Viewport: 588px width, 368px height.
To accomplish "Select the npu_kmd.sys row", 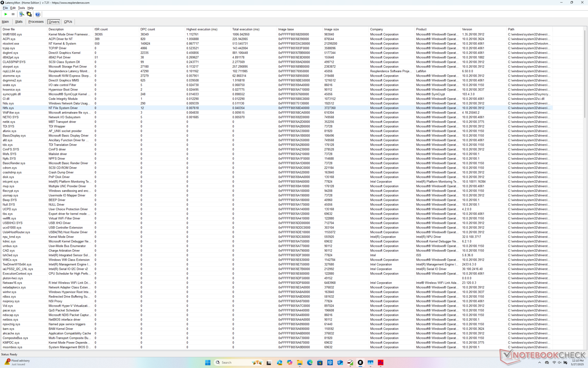I will click(x=277, y=237).
